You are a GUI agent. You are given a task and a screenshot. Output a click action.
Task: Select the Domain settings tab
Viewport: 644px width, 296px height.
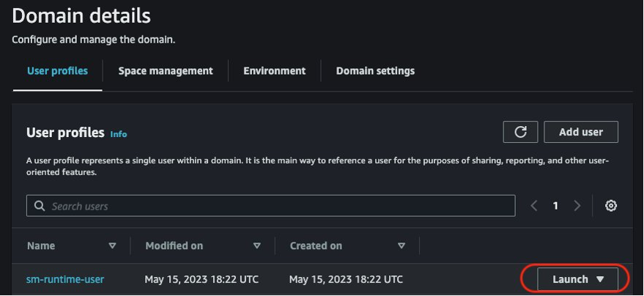[x=375, y=71]
